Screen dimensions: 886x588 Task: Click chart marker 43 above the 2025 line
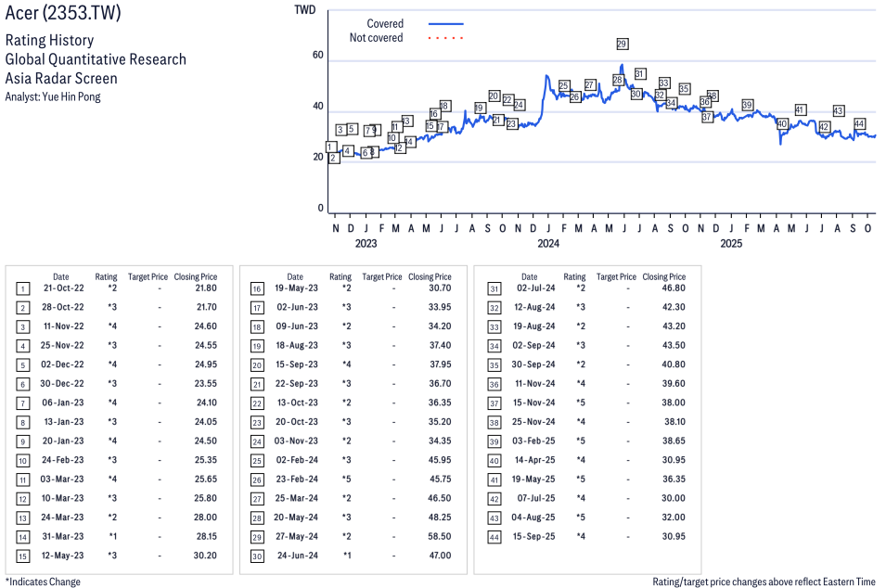point(838,110)
